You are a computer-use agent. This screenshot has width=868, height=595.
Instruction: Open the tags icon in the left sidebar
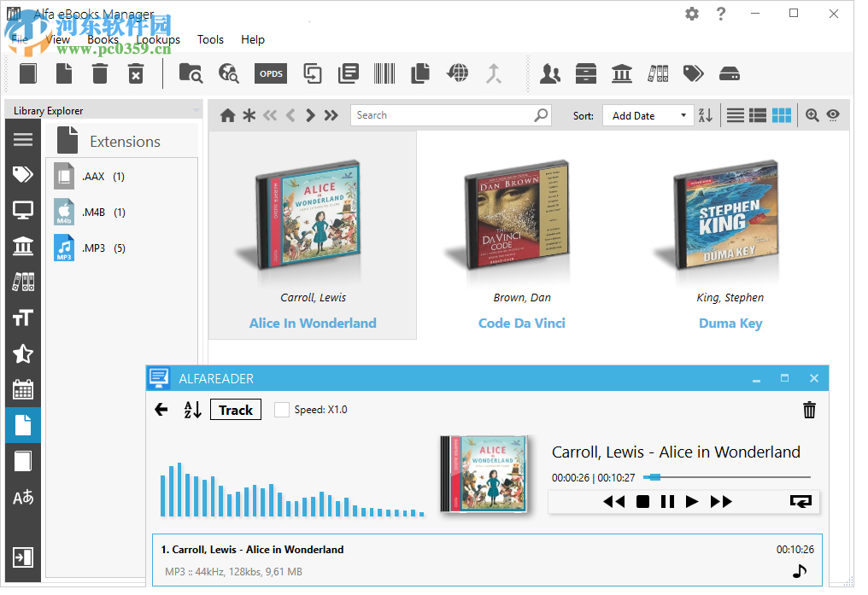click(22, 173)
